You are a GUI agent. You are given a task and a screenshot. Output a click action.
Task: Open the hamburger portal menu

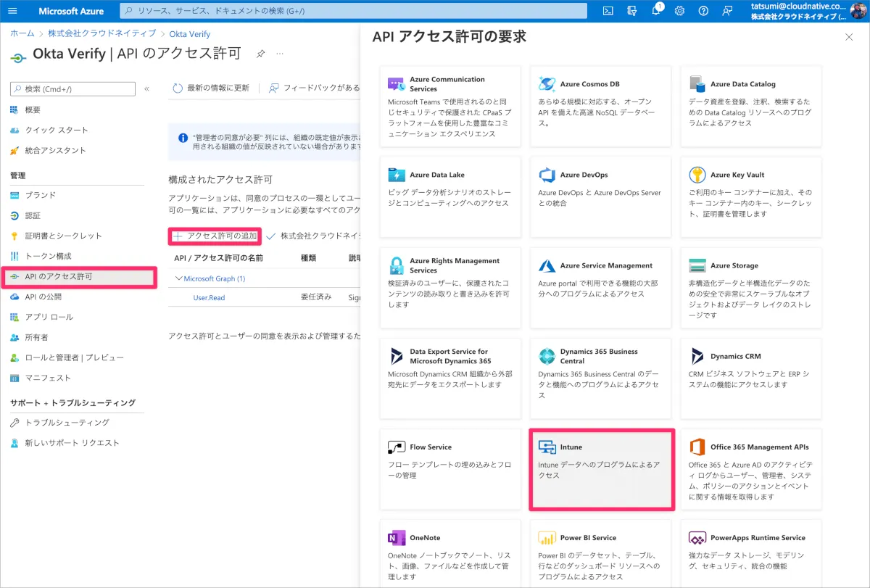(12, 11)
